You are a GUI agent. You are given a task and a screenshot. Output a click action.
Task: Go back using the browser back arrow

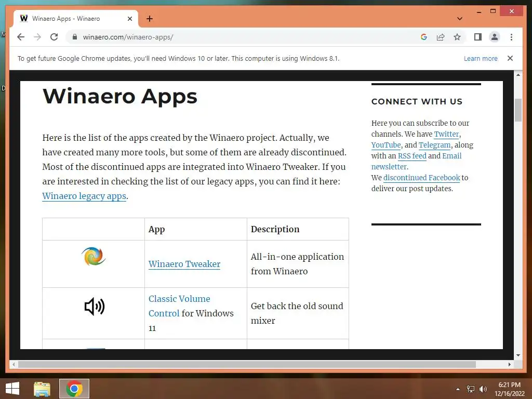point(21,37)
